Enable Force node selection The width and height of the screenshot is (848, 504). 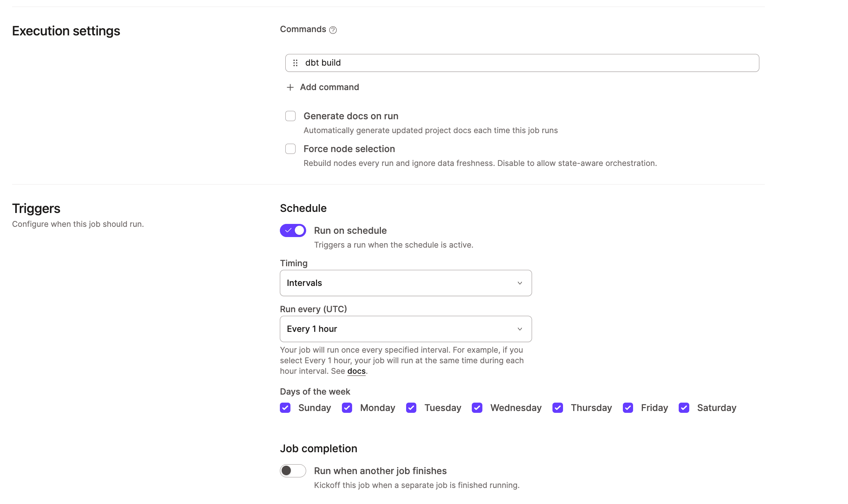pos(290,149)
